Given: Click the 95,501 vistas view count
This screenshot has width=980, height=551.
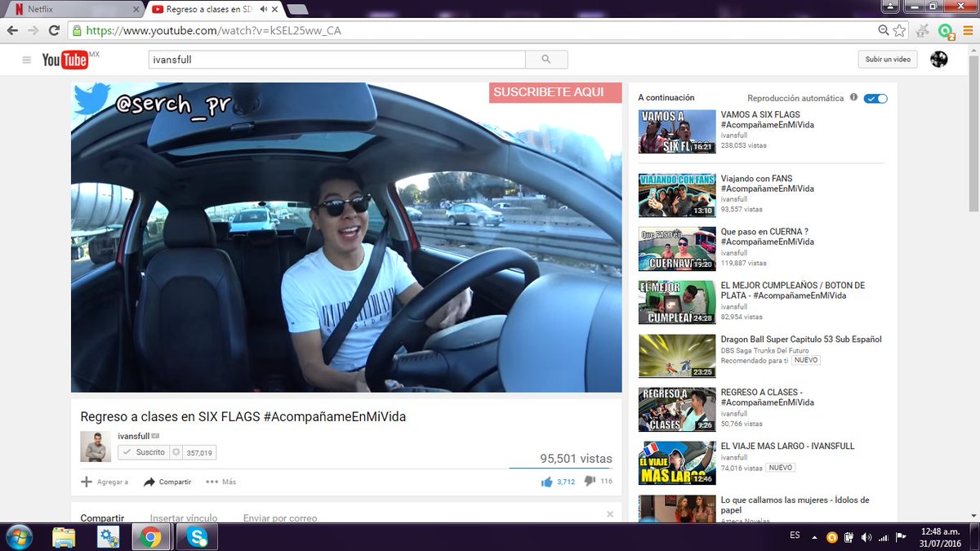Looking at the screenshot, I should pyautogui.click(x=576, y=459).
